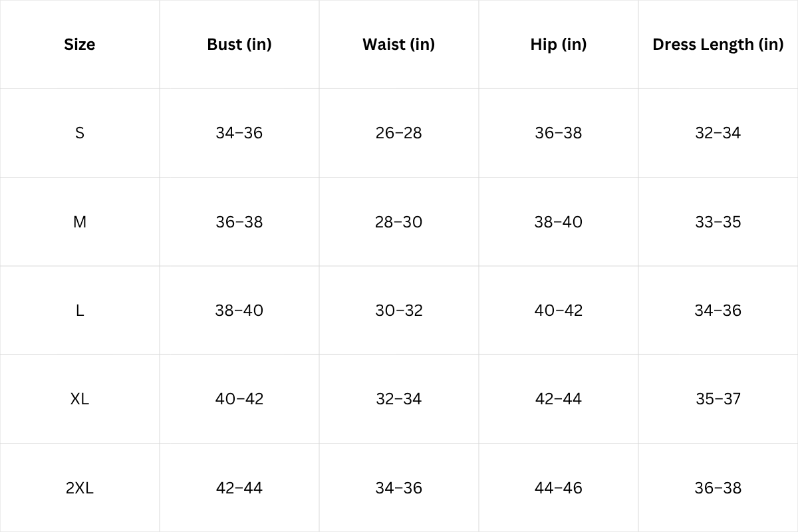The image size is (798, 532).
Task: Click hip value 40–42 in L row
Action: coord(558,311)
